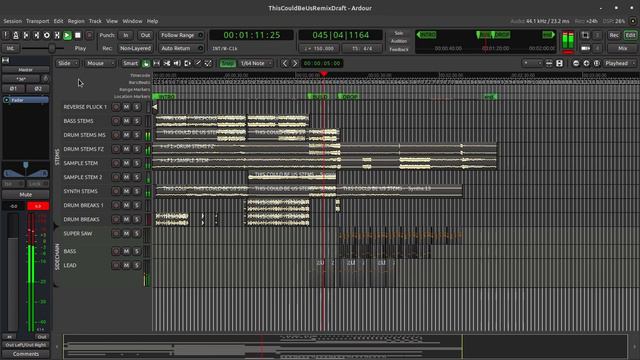The height and width of the screenshot is (360, 640).
Task: Toggle the Snap button
Action: pyautogui.click(x=227, y=63)
